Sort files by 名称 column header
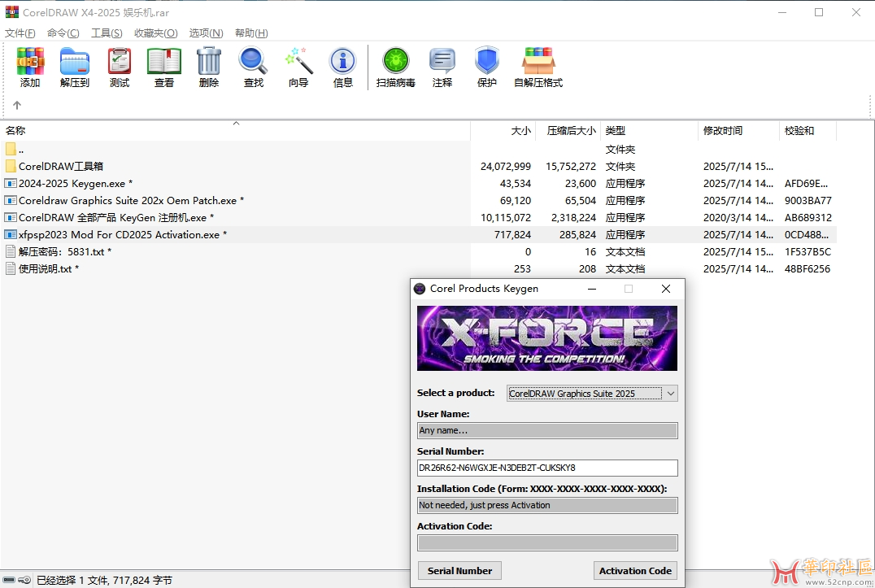This screenshot has height=588, width=875. pyautogui.click(x=236, y=131)
